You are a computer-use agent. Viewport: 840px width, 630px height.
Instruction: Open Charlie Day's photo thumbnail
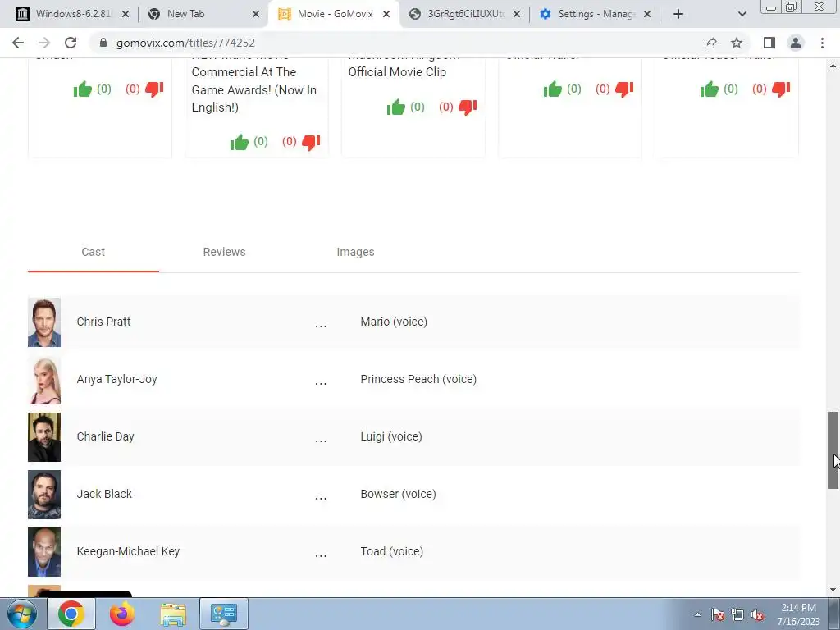point(44,437)
